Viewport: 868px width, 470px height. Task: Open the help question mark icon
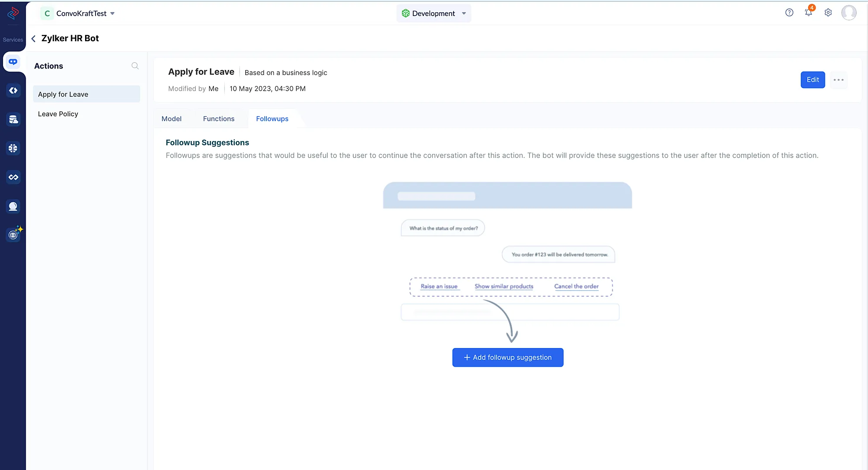click(x=789, y=13)
